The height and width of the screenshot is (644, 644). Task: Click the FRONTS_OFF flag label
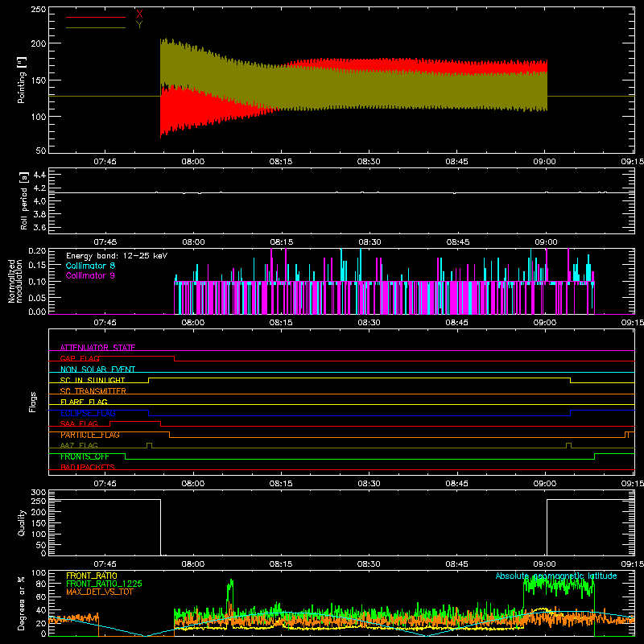[x=85, y=456]
